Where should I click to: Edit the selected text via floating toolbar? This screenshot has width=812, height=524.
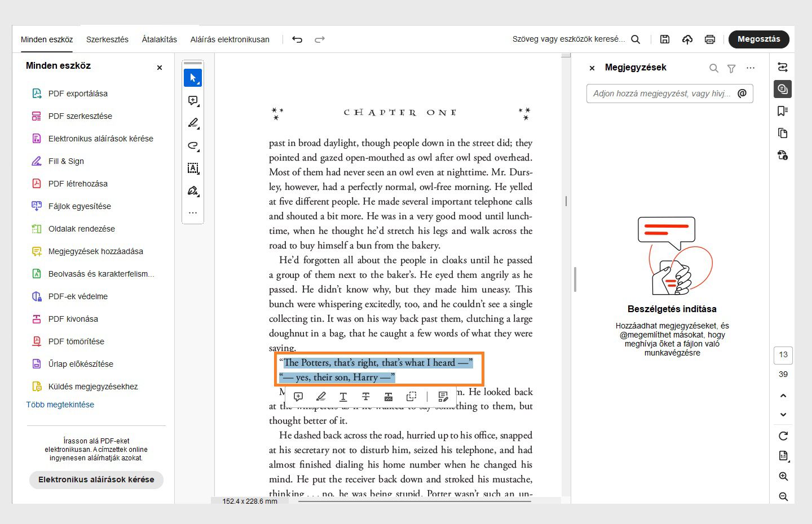(x=443, y=397)
